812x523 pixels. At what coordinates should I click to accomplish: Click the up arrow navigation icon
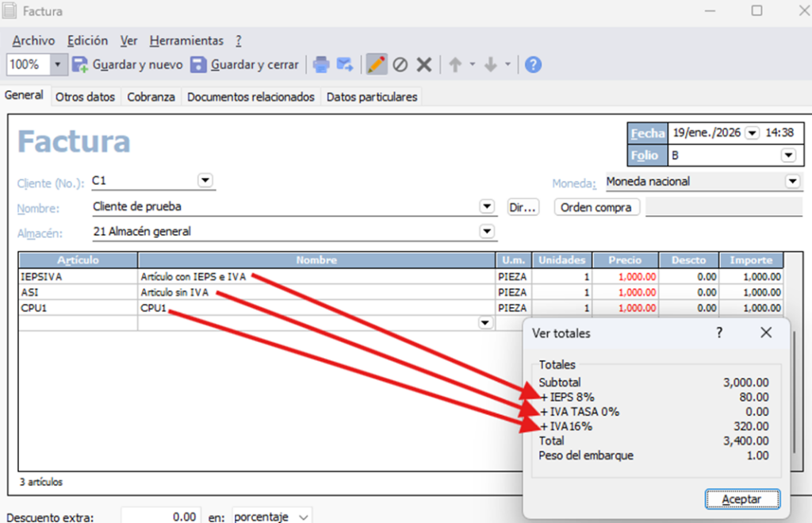pyautogui.click(x=455, y=64)
